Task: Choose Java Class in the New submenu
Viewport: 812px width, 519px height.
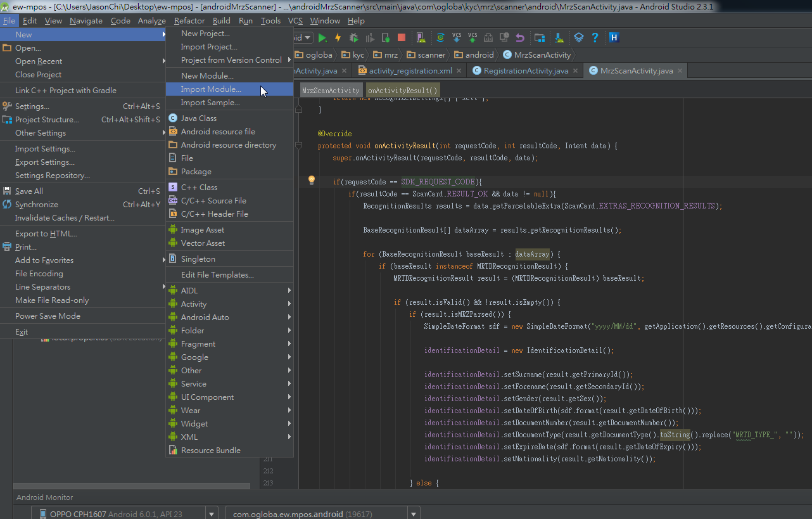Action: pos(199,119)
